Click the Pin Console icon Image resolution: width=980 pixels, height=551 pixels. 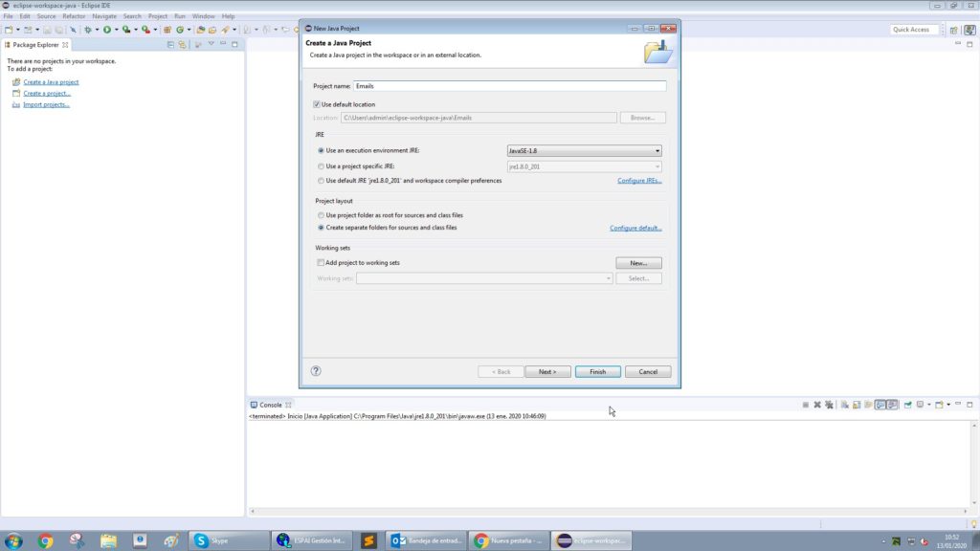(x=907, y=405)
